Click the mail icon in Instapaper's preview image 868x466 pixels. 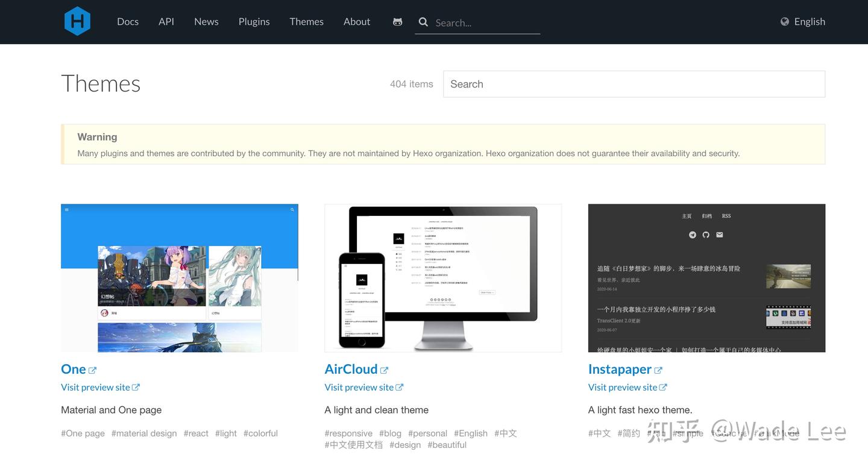[719, 235]
